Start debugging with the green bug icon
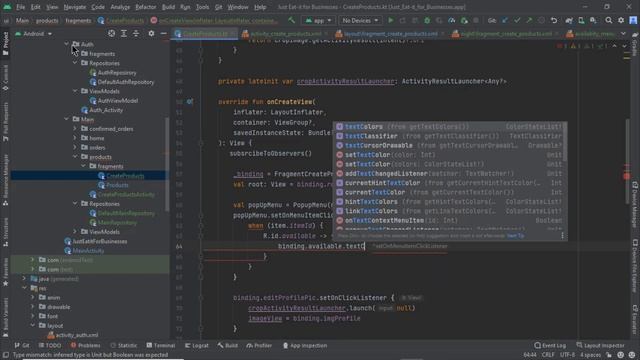 [427, 20]
